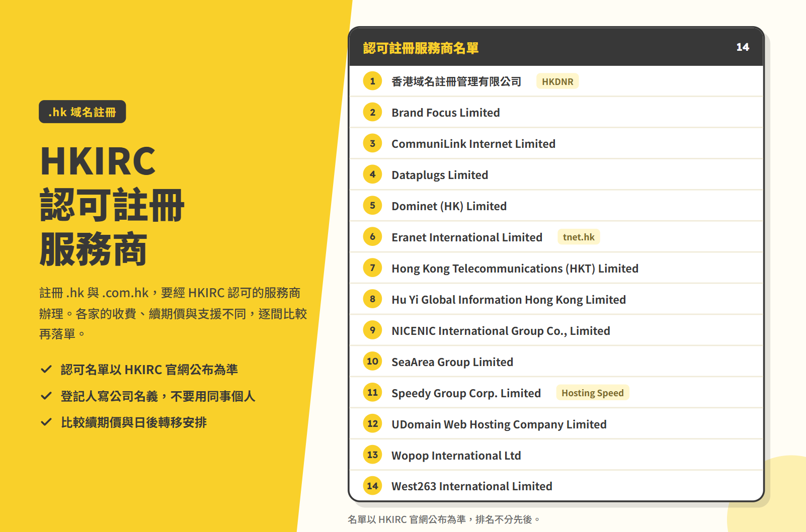Click checkmark beside 認可名單以 HKIRC 官網公布為準
The height and width of the screenshot is (532, 806).
(46, 370)
